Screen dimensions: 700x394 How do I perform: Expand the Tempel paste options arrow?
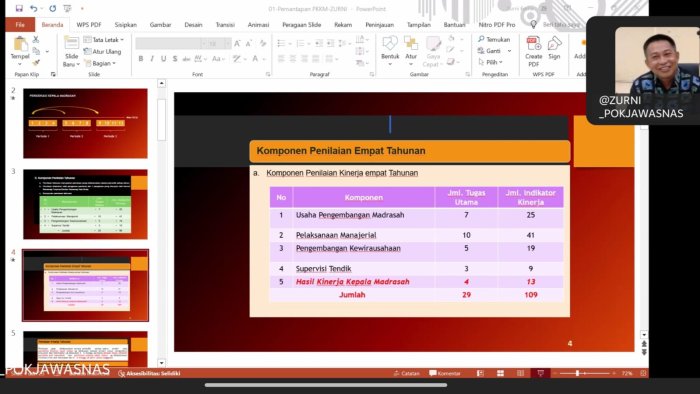click(x=20, y=64)
